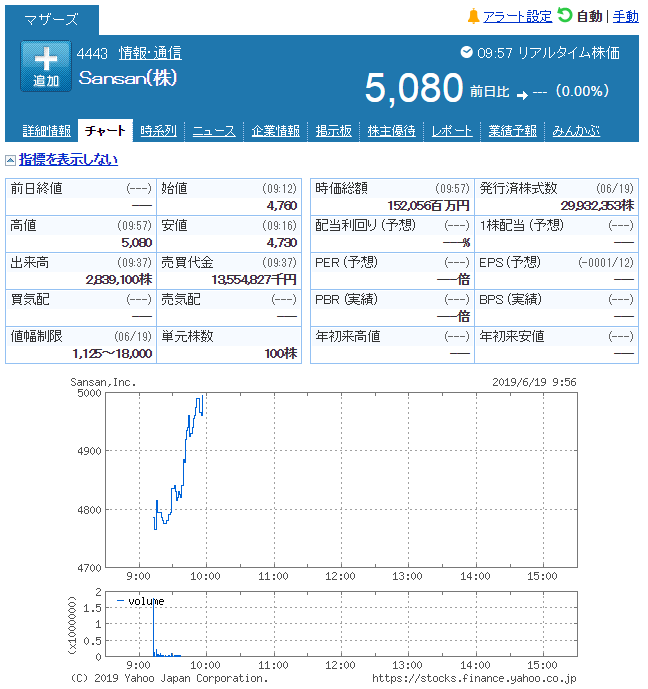This screenshot has height=689, width=648.
Task: Click the volume legend label
Action: [146, 601]
